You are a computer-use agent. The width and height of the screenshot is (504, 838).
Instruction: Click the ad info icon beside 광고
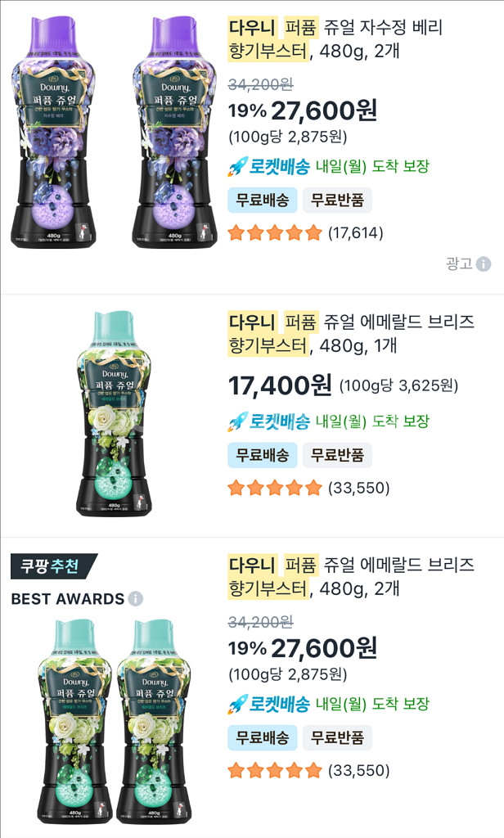tap(484, 264)
